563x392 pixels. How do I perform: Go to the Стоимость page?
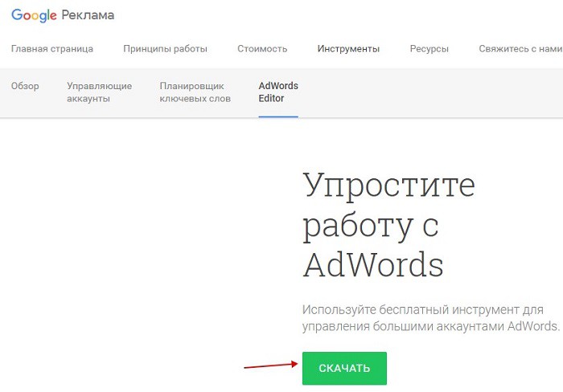(262, 49)
